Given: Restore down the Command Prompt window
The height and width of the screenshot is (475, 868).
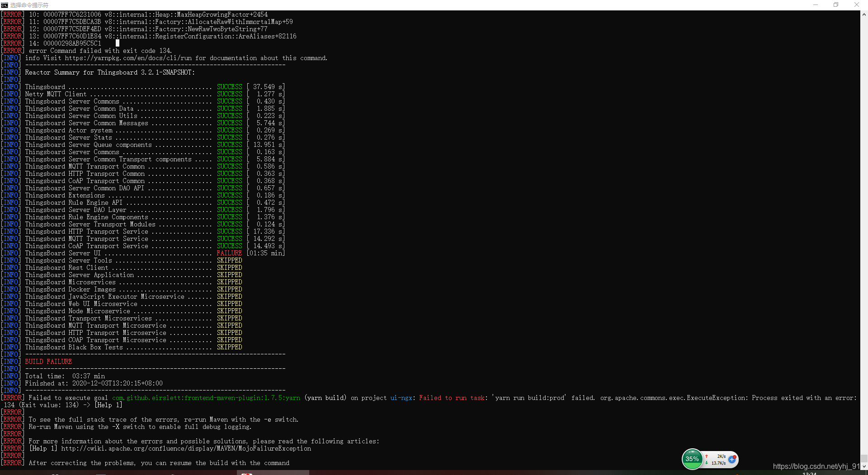Looking at the screenshot, I should click(x=836, y=5).
